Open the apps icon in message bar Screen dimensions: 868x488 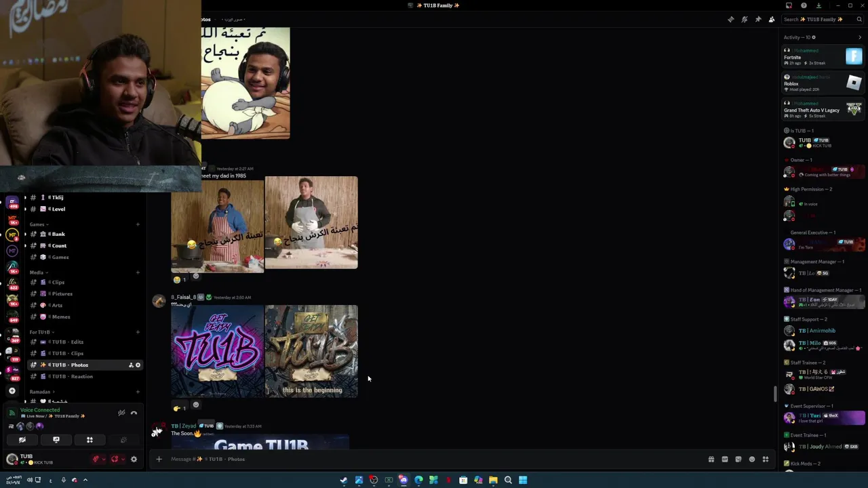[x=766, y=459]
